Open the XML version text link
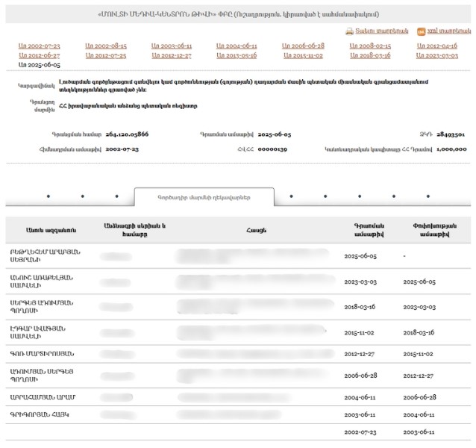The width and height of the screenshot is (476, 448). tap(449, 32)
